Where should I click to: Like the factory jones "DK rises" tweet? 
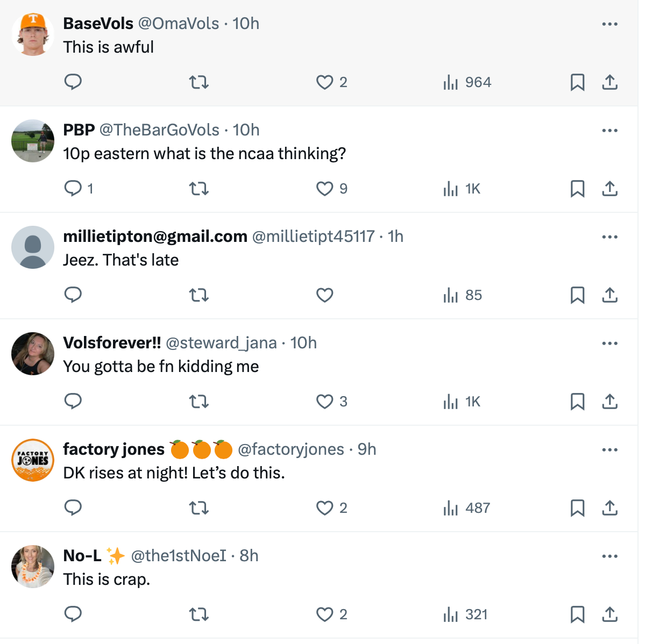point(324,508)
